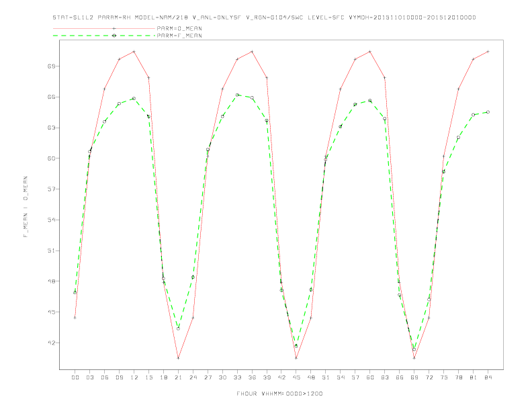Click the x-axis tick label 33
532x411 pixels.
pos(237,377)
